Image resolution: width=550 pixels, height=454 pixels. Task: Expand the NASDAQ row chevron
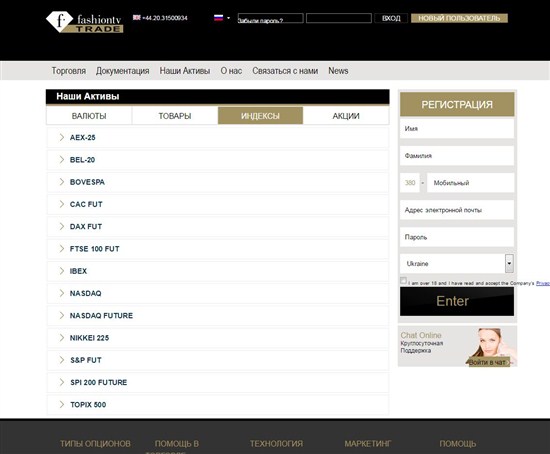pyautogui.click(x=62, y=293)
